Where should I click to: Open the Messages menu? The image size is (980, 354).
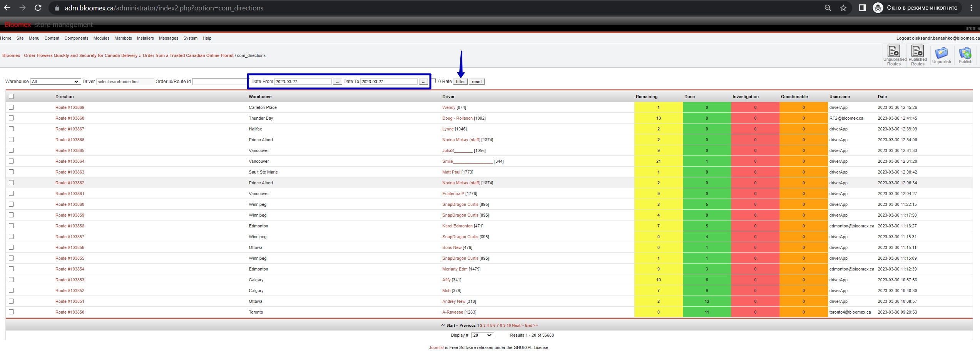click(169, 38)
